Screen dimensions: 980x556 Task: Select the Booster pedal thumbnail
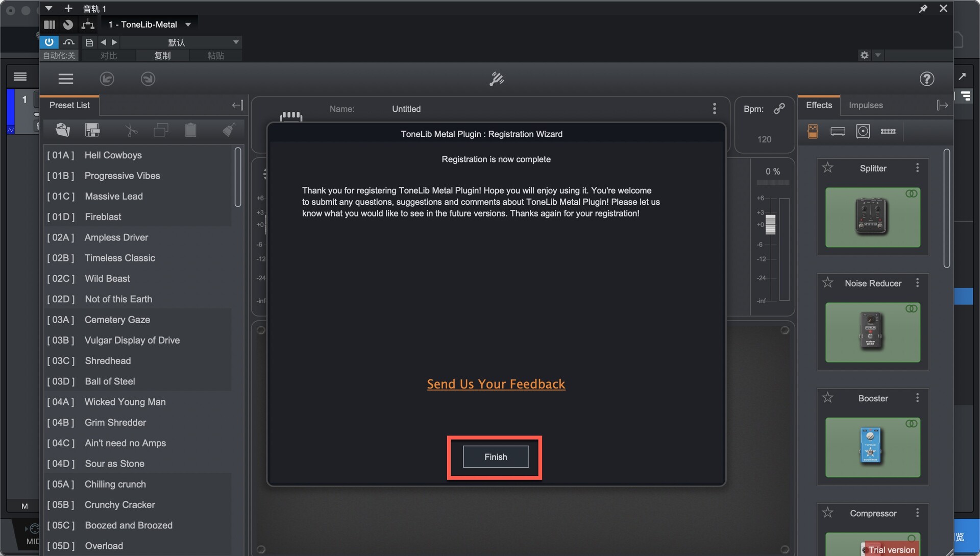click(872, 447)
